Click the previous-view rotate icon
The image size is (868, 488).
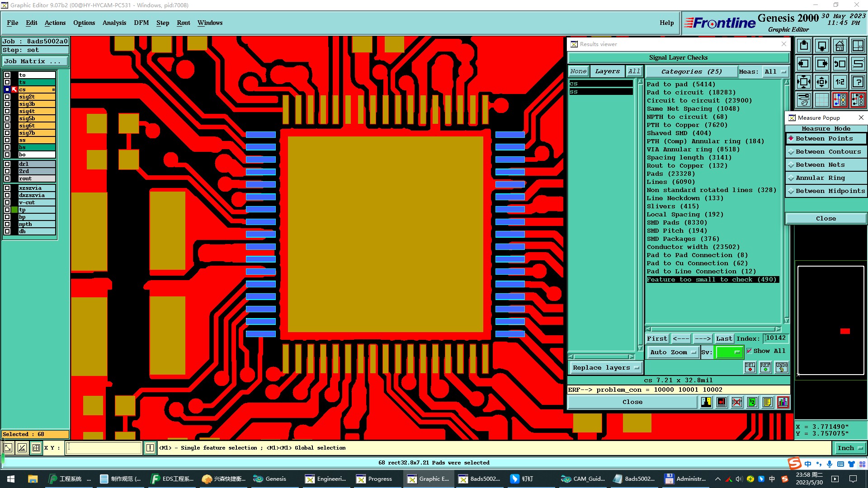840,64
